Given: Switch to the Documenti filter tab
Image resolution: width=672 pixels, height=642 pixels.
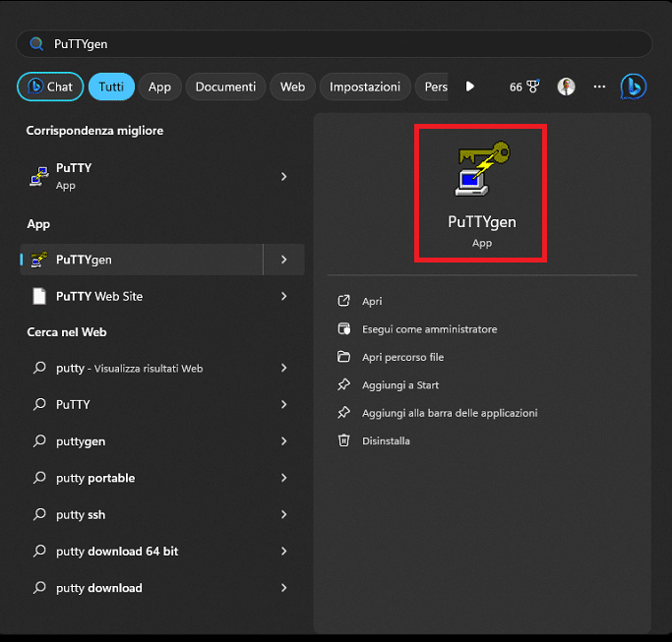Looking at the screenshot, I should coord(226,87).
